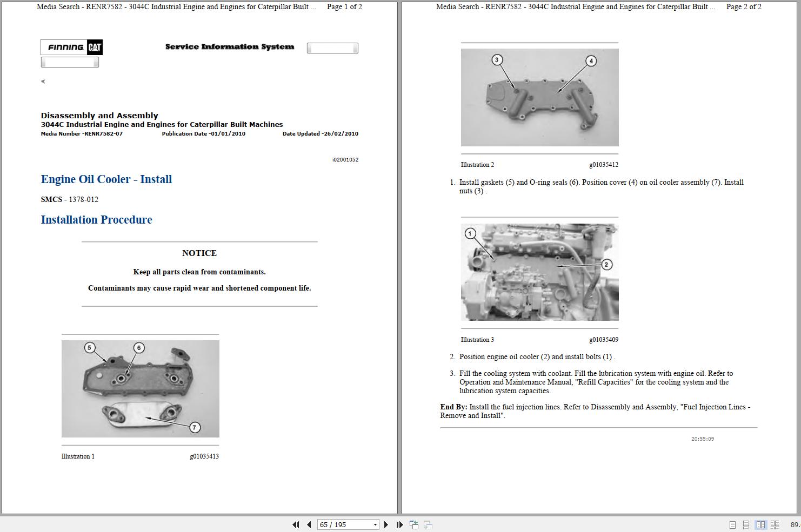The image size is (801, 532).
Task: Click the previous view navigation icon
Action: point(414,524)
